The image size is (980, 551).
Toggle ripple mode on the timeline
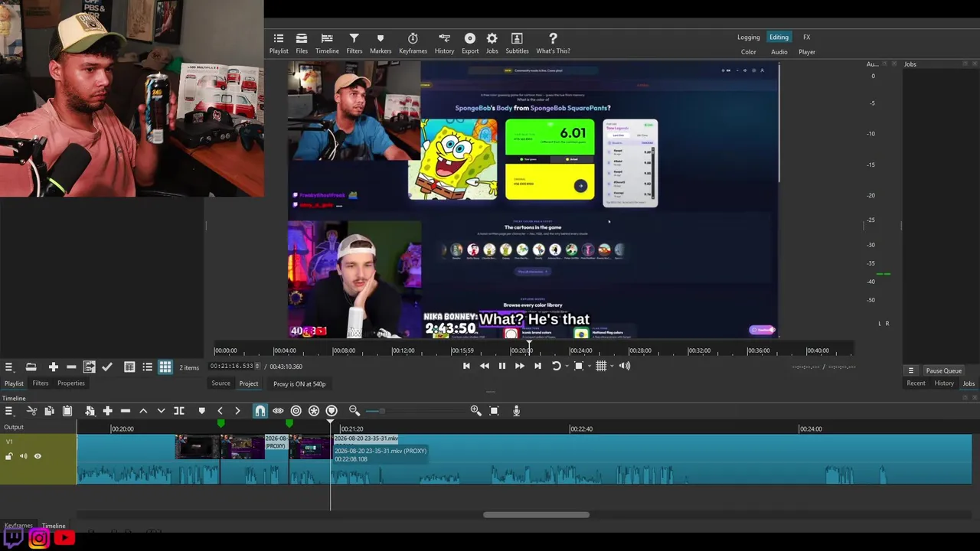tap(296, 411)
